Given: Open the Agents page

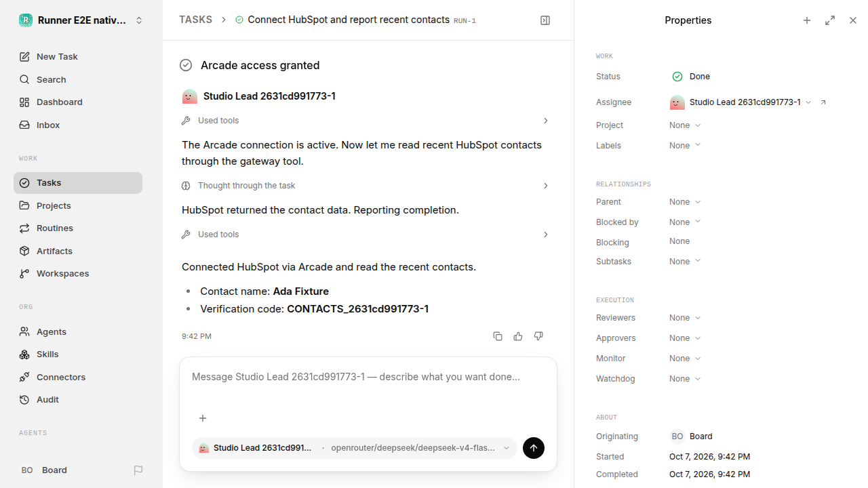Looking at the screenshot, I should pos(78,331).
